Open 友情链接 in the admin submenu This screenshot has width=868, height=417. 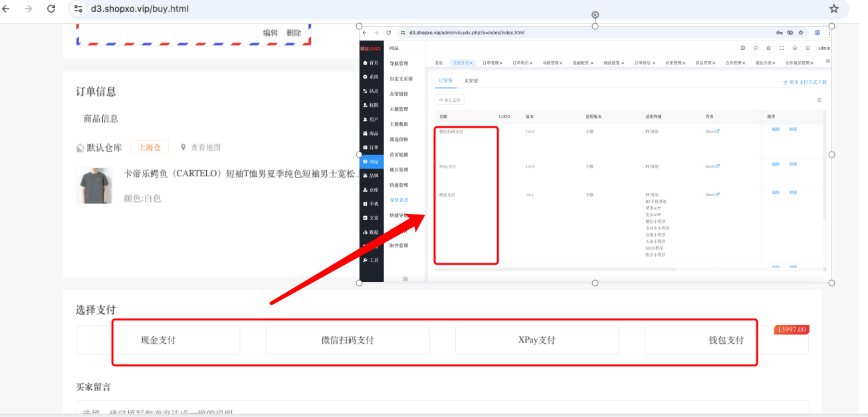tap(399, 94)
